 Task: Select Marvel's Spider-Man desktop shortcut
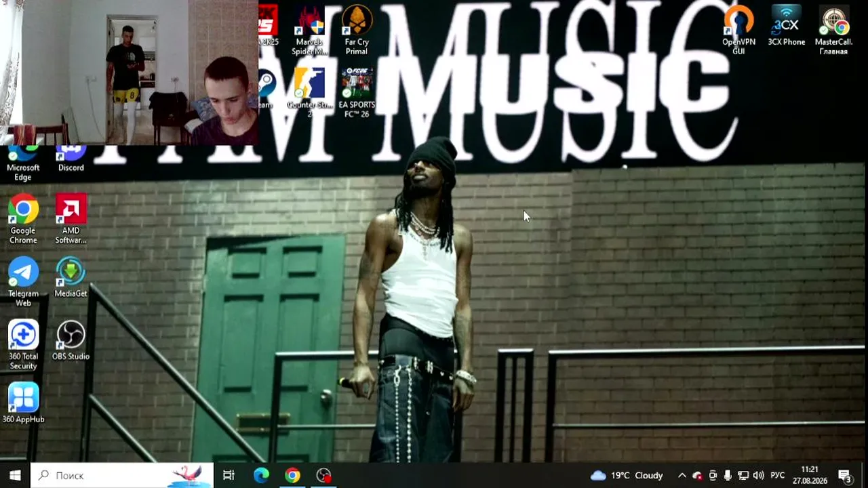[x=309, y=30]
